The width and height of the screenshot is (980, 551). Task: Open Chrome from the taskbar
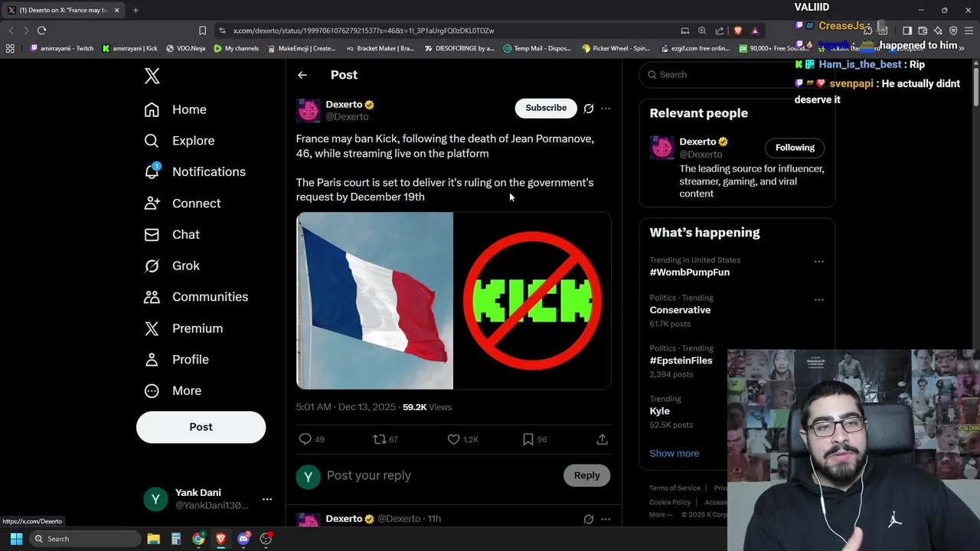tap(198, 539)
